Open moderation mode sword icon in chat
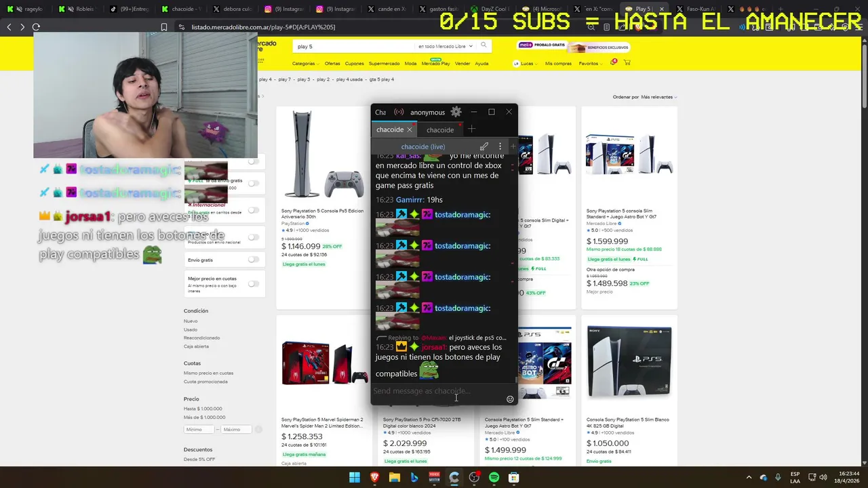 (484, 146)
